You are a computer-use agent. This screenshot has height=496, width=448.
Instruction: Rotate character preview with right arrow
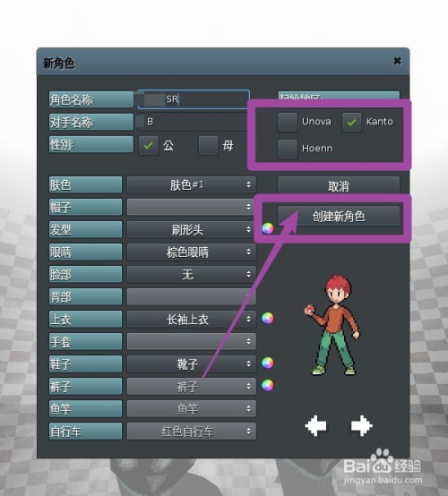tap(362, 426)
